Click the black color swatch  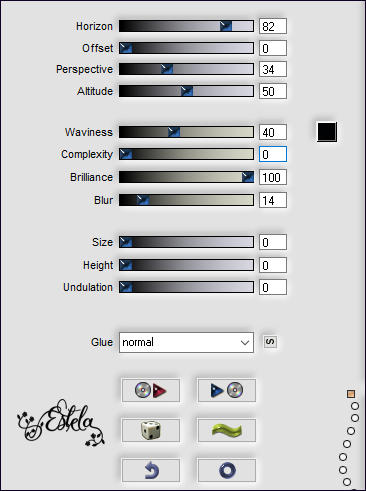pyautogui.click(x=327, y=132)
